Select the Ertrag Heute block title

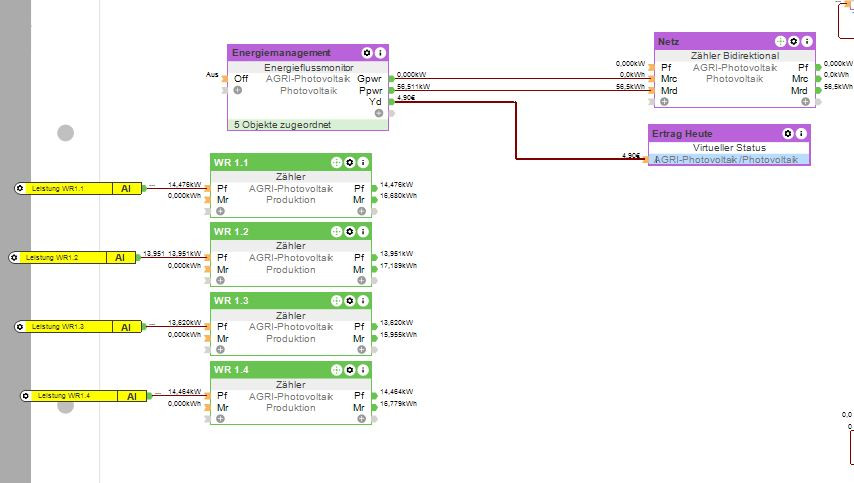pyautogui.click(x=682, y=133)
